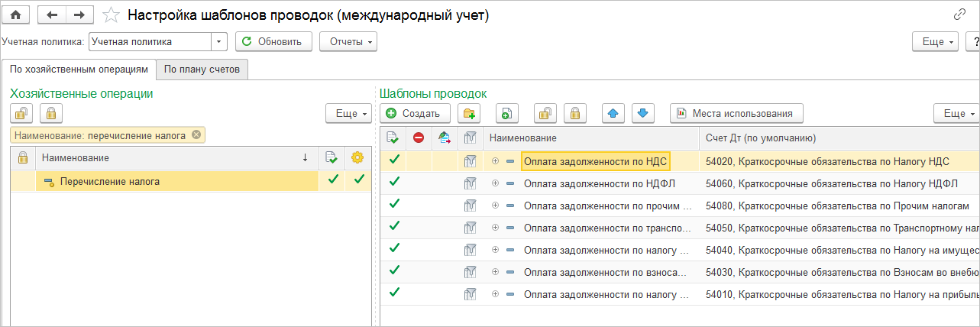
Task: Click the lock icon above the operations list
Action: 51,113
